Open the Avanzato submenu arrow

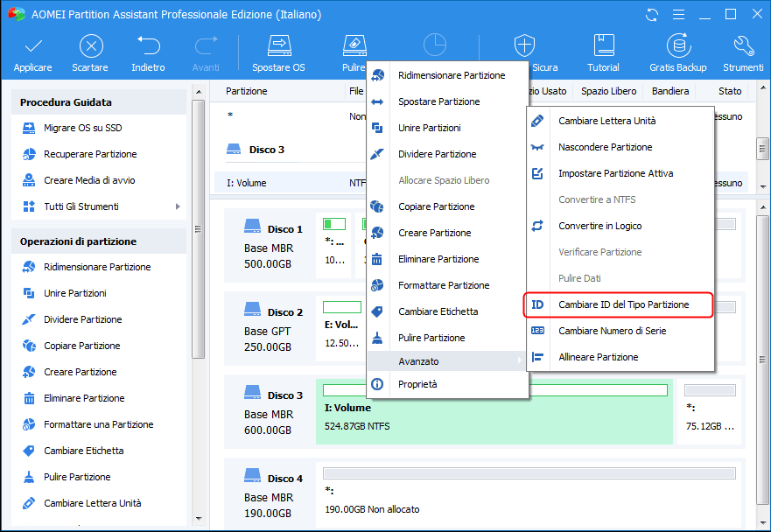[x=519, y=361]
